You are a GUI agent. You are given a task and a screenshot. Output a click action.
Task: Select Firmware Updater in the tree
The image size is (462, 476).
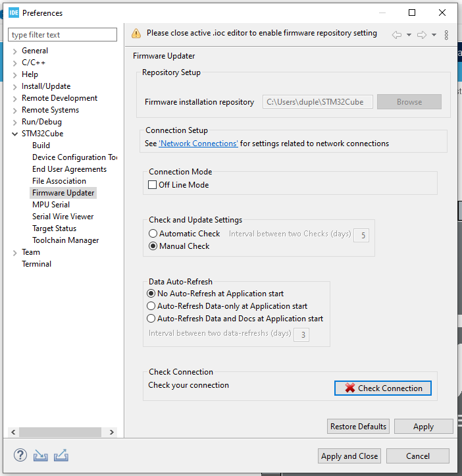click(63, 193)
